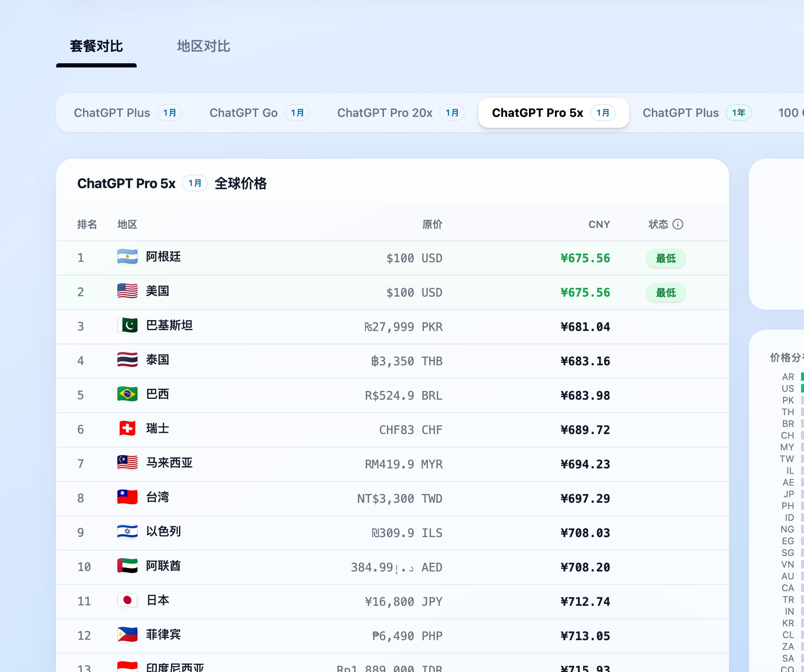Select ChatGPT Plus 1年 plan tab
Image resolution: width=804 pixels, height=672 pixels.
click(x=697, y=113)
